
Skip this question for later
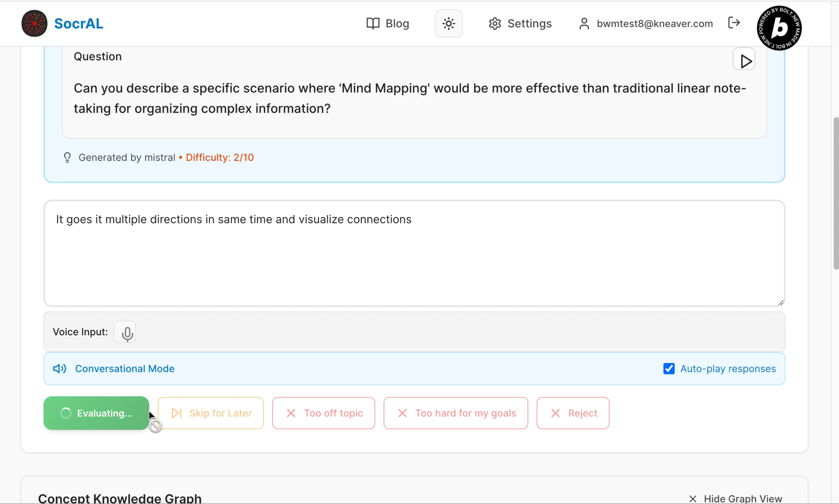click(x=210, y=413)
